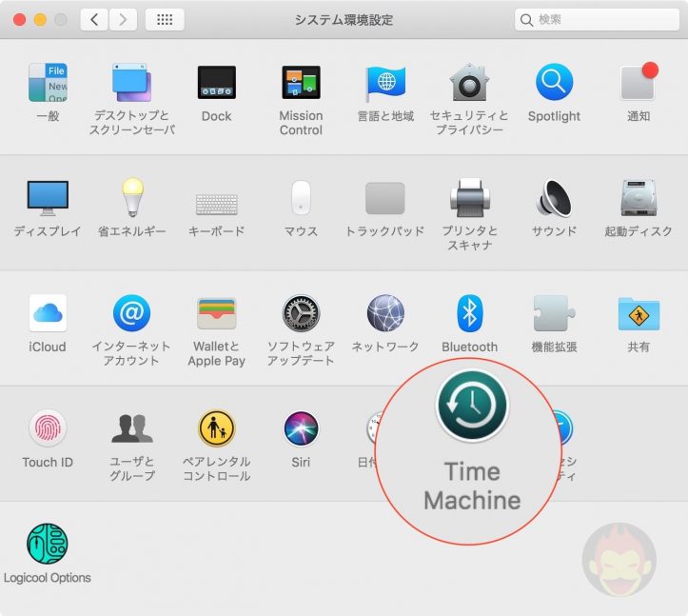688x616 pixels.
Task: Open サウンド preferences
Action: (x=554, y=198)
